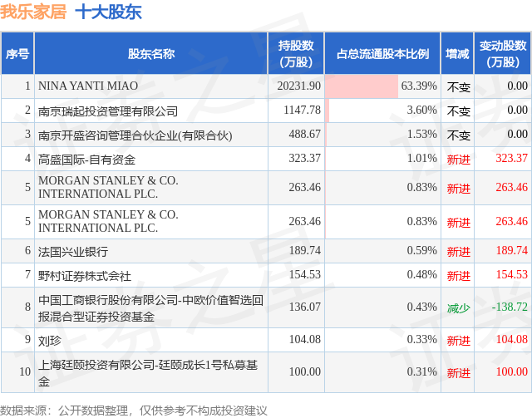
Task: Click red 189.74 in the 变动股数 column
Action: tap(512, 250)
